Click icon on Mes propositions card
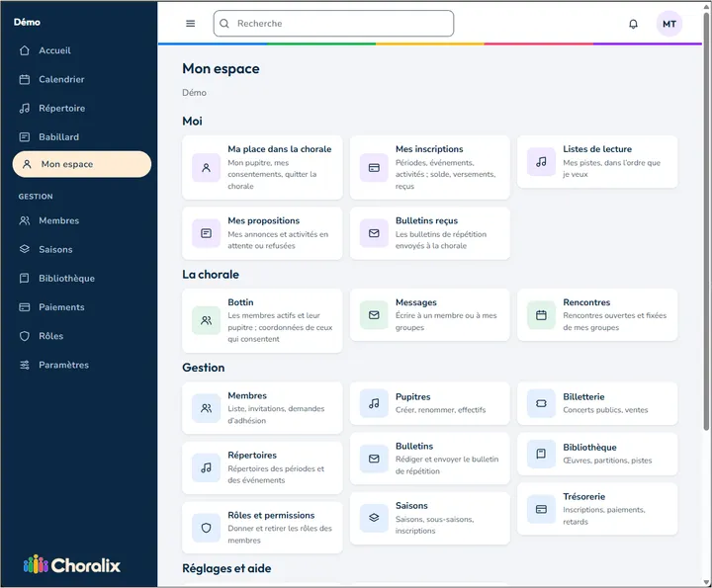Screen dimensions: 712x588 click(x=206, y=233)
